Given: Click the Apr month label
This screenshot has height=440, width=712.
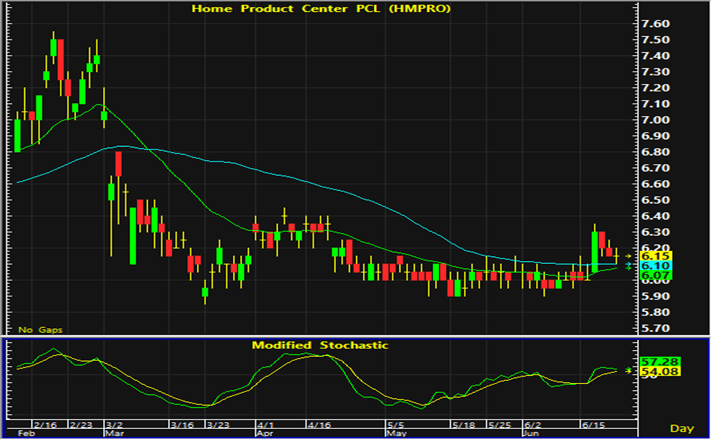Looking at the screenshot, I should [x=265, y=434].
